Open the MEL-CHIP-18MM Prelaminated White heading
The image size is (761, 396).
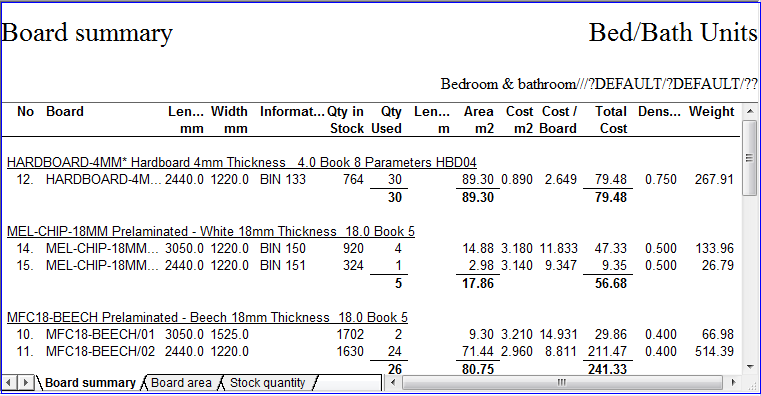[x=211, y=231]
